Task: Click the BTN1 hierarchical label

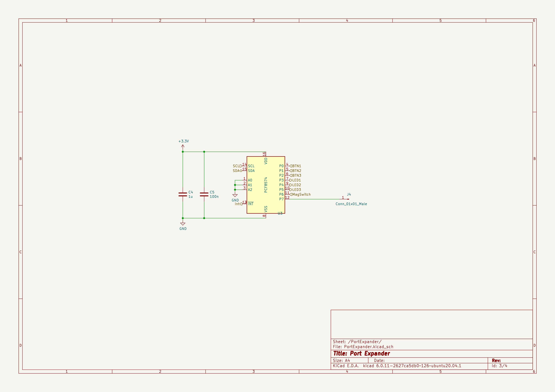Action: tap(295, 166)
